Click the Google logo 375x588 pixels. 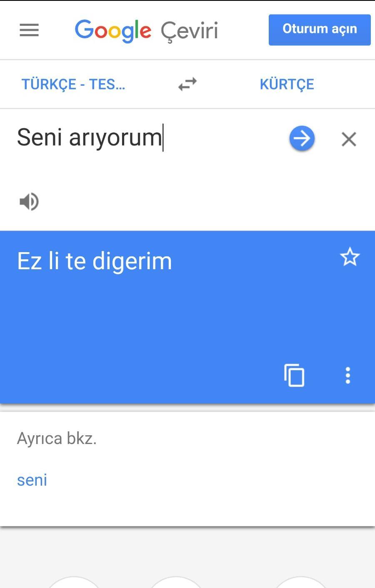point(113,30)
